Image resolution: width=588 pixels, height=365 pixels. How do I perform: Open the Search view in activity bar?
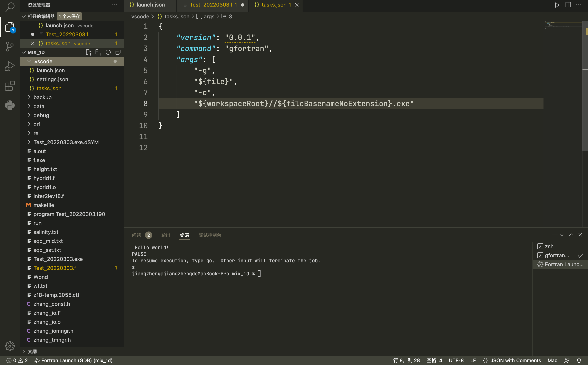(x=10, y=7)
